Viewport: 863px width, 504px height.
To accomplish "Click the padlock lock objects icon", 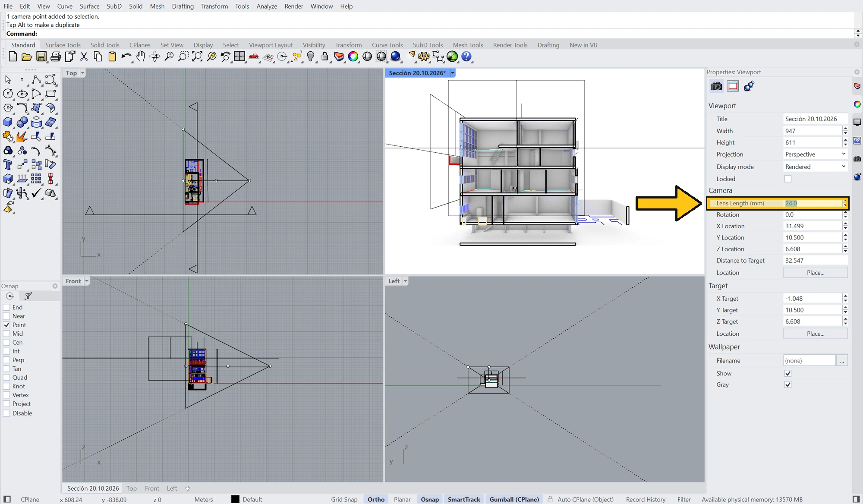I will pos(325,57).
